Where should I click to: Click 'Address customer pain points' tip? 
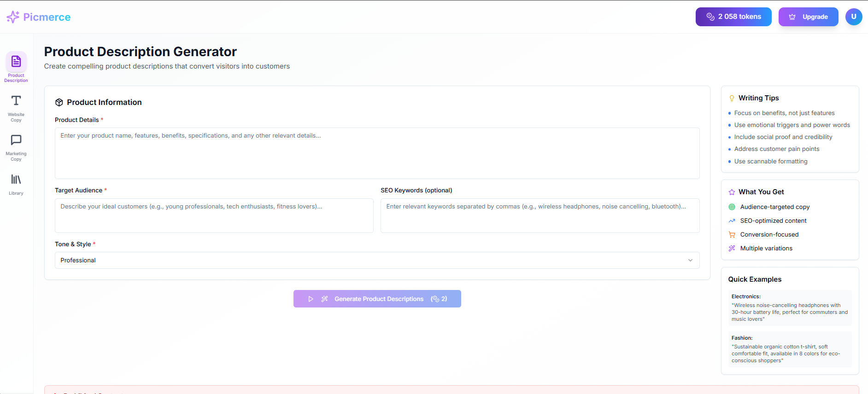777,149
